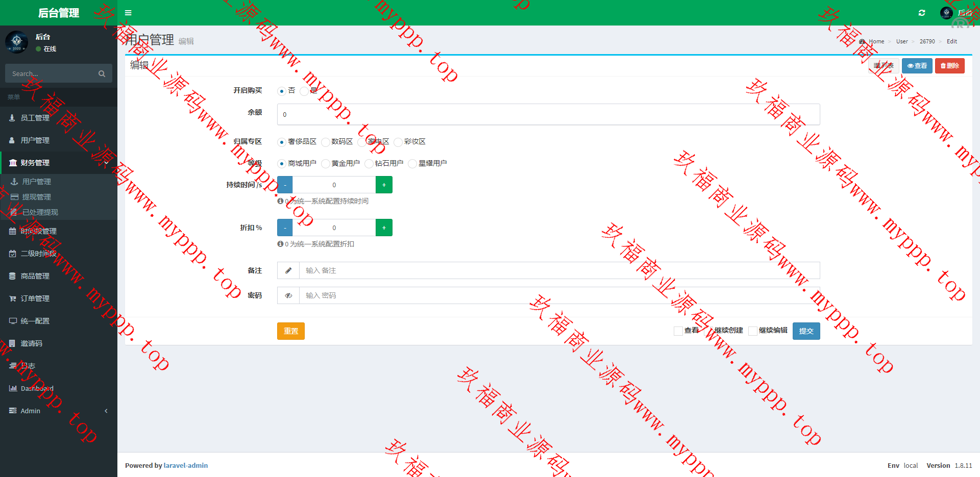Click the user avatar in top bar
The image size is (980, 477).
click(946, 13)
